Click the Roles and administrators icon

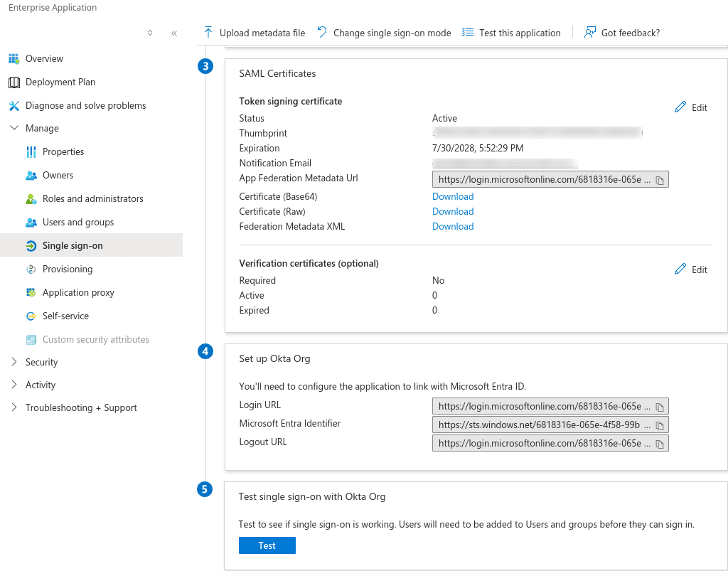(31, 198)
